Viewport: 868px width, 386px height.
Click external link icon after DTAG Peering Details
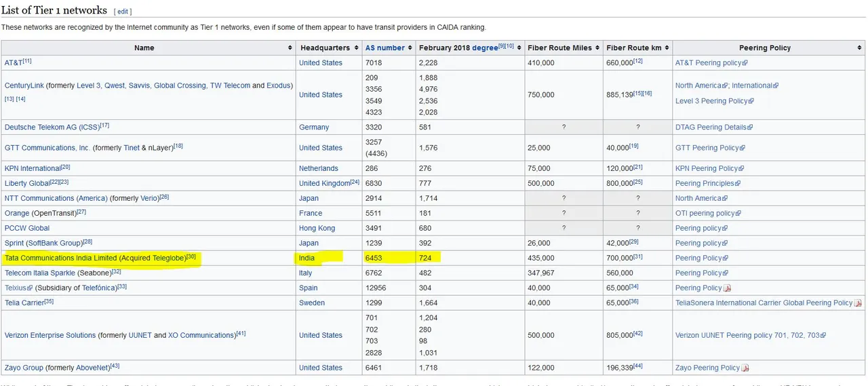tap(750, 128)
